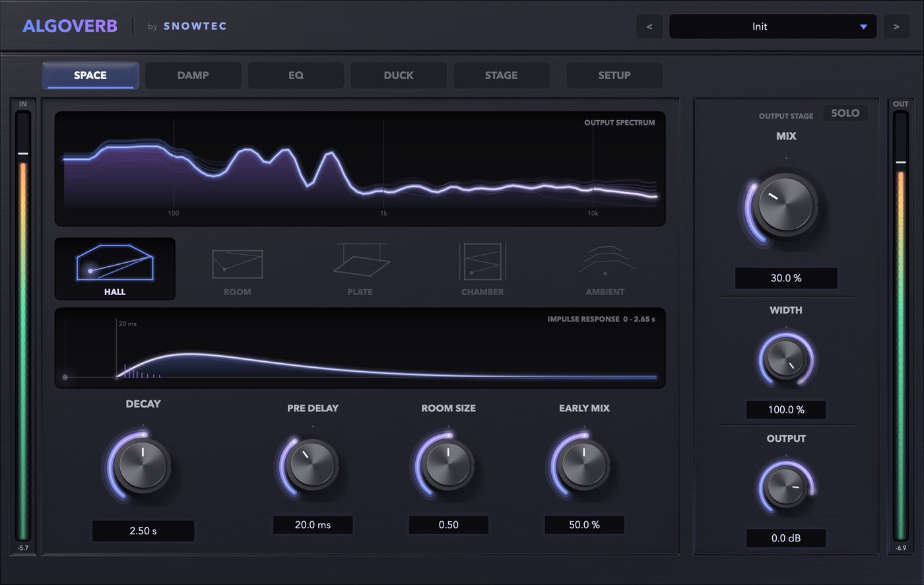This screenshot has width=924, height=585.
Task: Click the Snowtec brand name
Action: (x=195, y=26)
